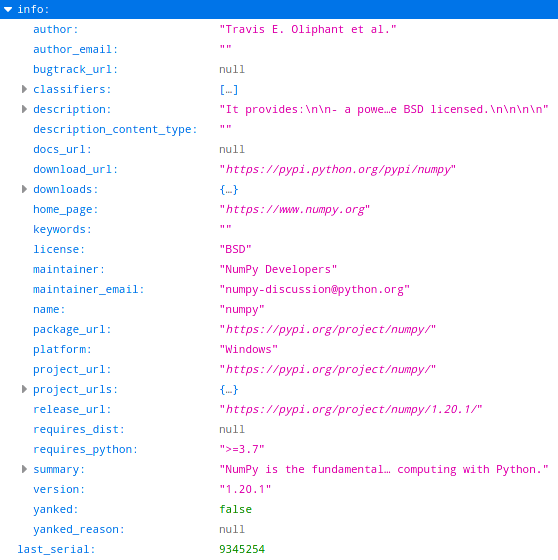Open the download_url pypi.python.org link

tap(338, 169)
